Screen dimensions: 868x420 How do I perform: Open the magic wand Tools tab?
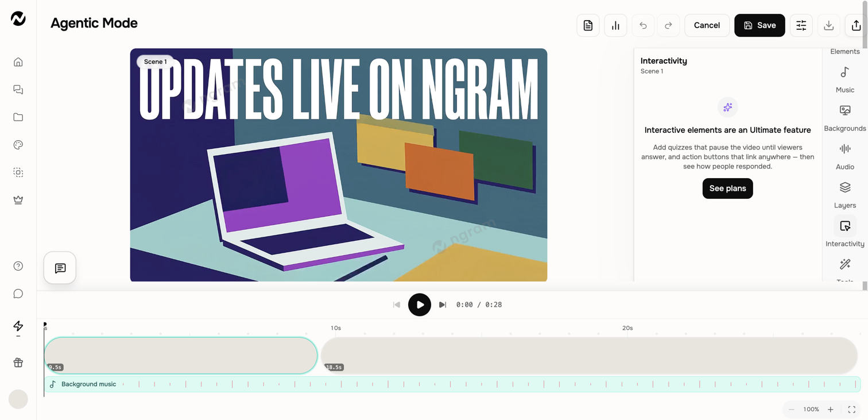tap(845, 265)
